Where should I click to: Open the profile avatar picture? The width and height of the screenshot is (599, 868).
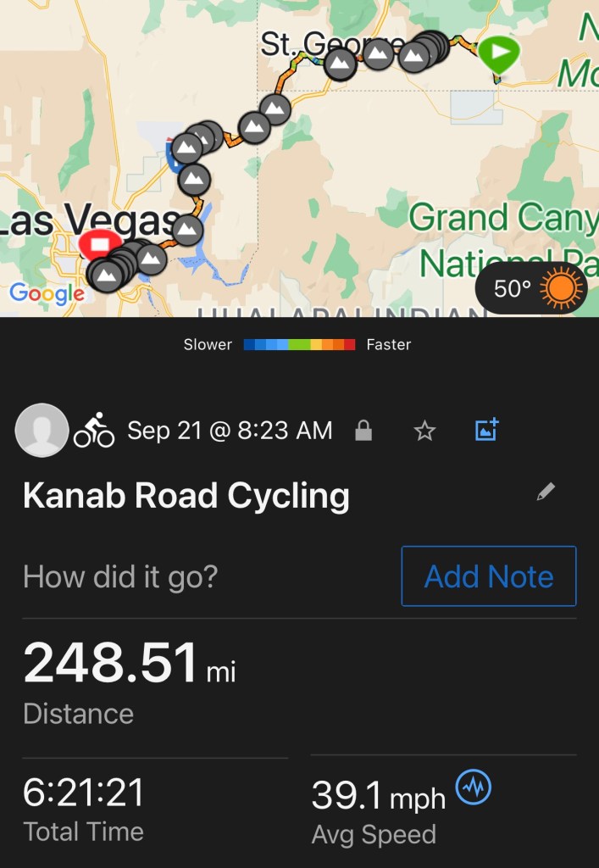pos(42,431)
